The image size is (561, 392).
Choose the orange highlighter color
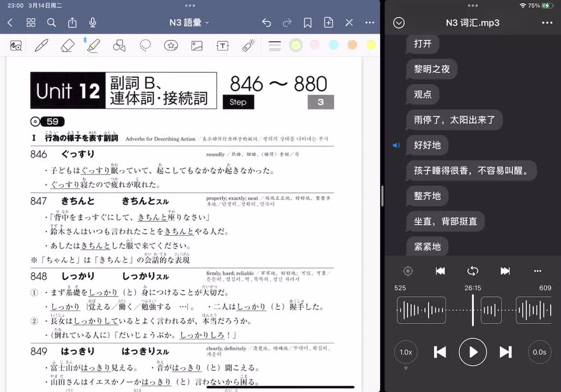pos(352,45)
